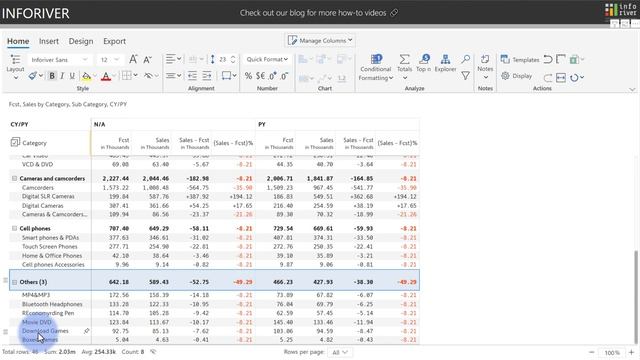Open Conditional Formatting menu
The image size is (640, 360).
pyautogui.click(x=376, y=67)
